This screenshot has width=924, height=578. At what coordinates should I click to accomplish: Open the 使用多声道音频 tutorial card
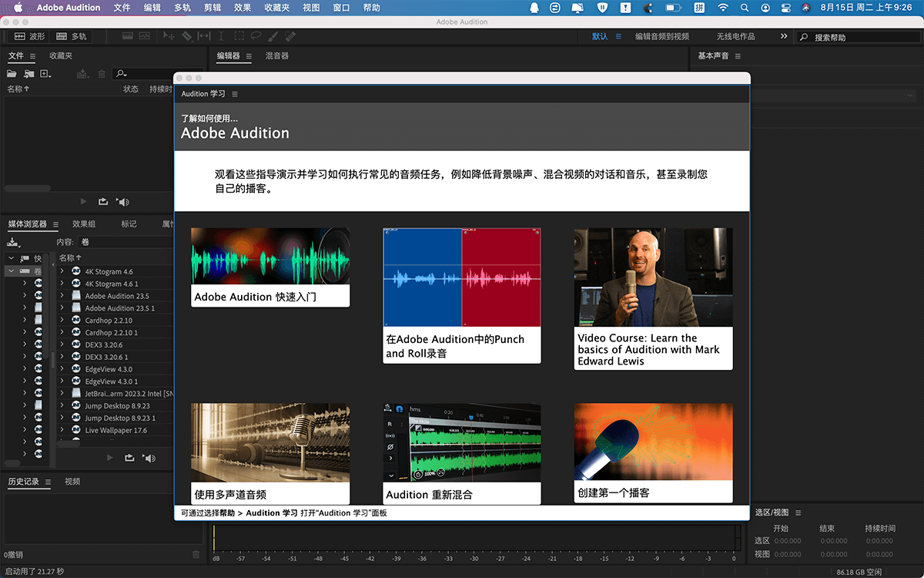pos(270,453)
